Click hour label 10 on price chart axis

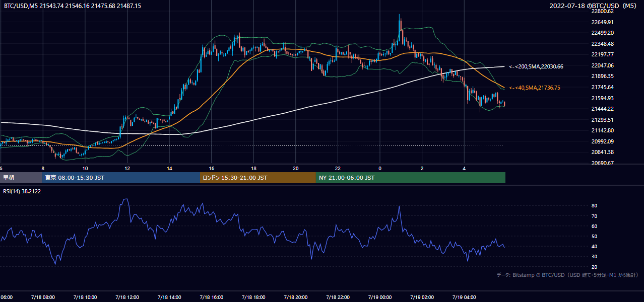(x=85, y=168)
